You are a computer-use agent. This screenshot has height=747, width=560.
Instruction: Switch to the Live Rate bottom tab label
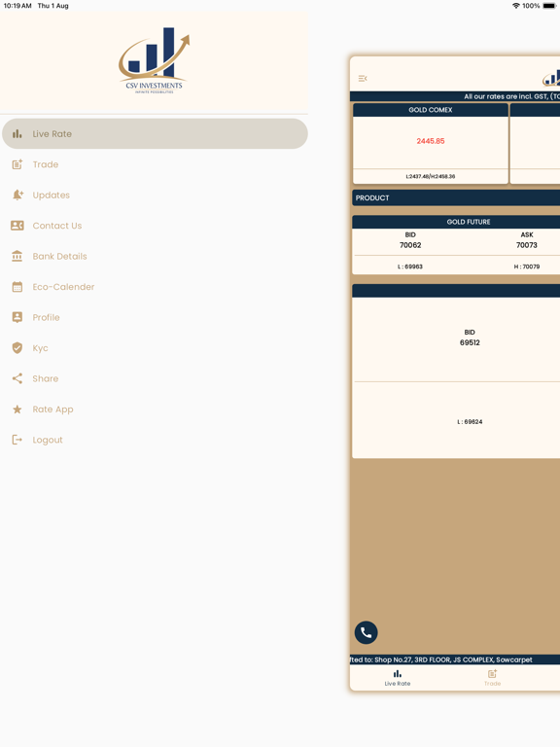pos(397,683)
